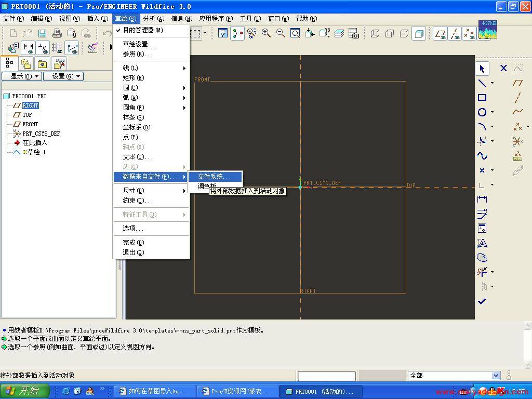This screenshot has width=532, height=399.
Task: Open the 设置(G) dropdown
Action: click(x=63, y=76)
